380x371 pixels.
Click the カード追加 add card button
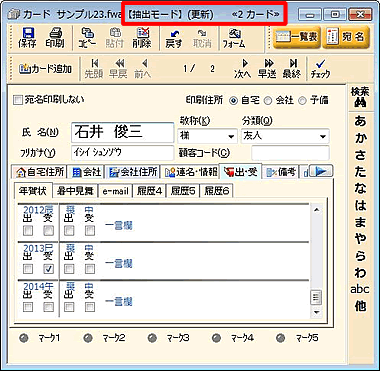click(45, 69)
